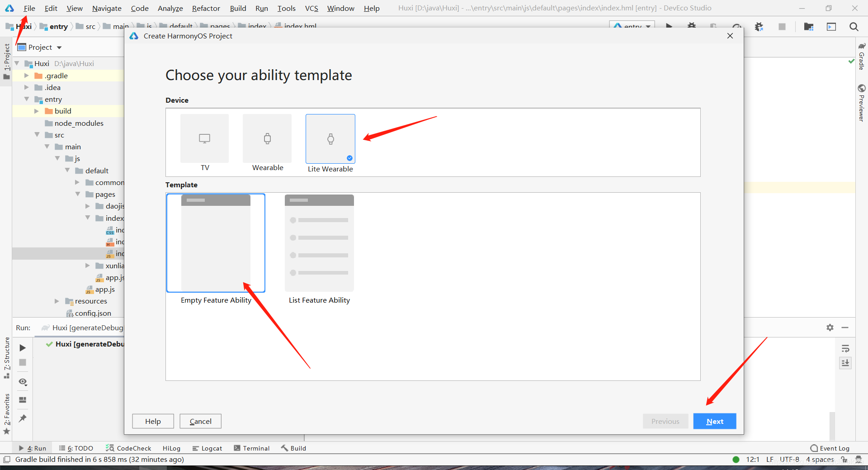Hide the Run panel with minimize dash
Viewport: 868px width, 470px height.
coord(845,328)
